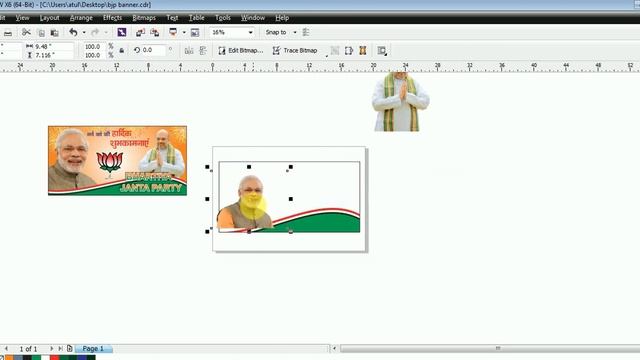Click the Resample bitmap icon

pyautogui.click(x=335, y=51)
